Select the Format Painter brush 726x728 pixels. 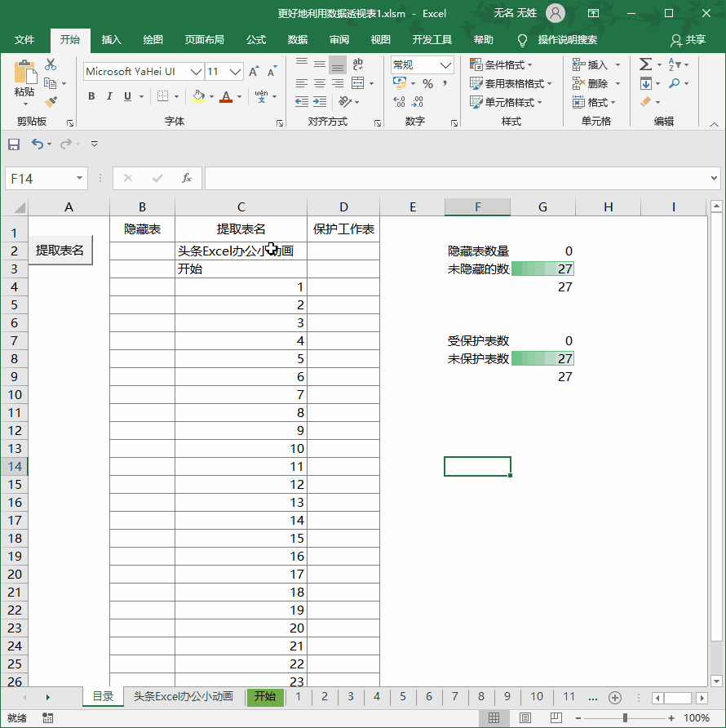pos(51,102)
